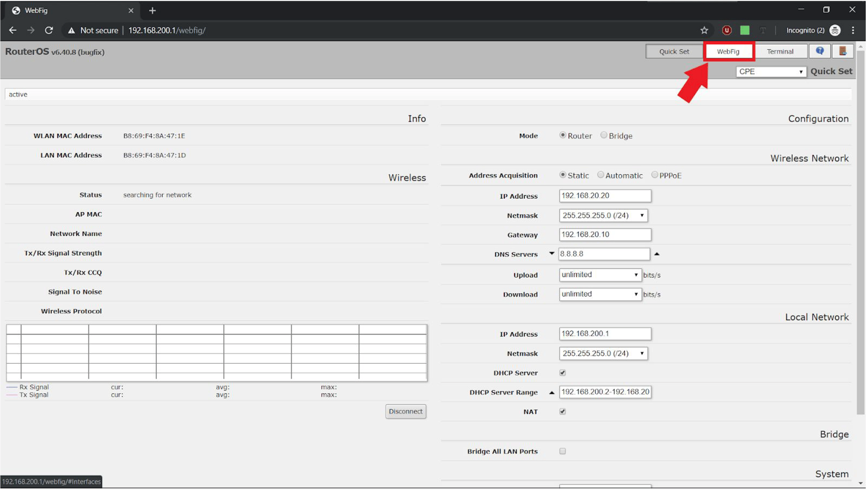Toggle the NAT checkbox
The width and height of the screenshot is (868, 489).
pyautogui.click(x=562, y=411)
